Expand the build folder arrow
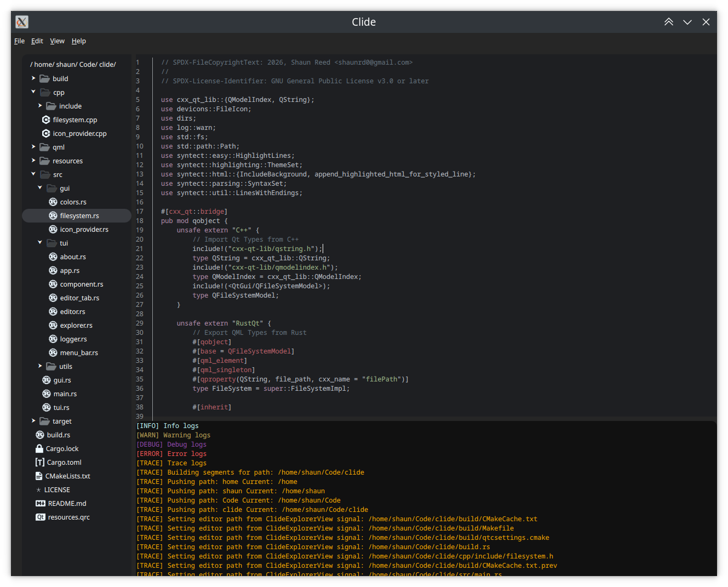Viewport: 728px width, 587px height. tap(33, 78)
